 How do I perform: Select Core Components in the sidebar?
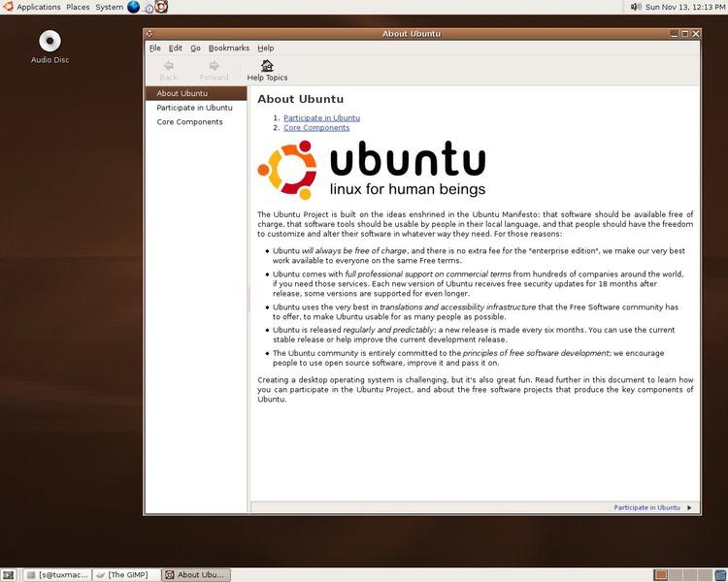tap(196, 122)
